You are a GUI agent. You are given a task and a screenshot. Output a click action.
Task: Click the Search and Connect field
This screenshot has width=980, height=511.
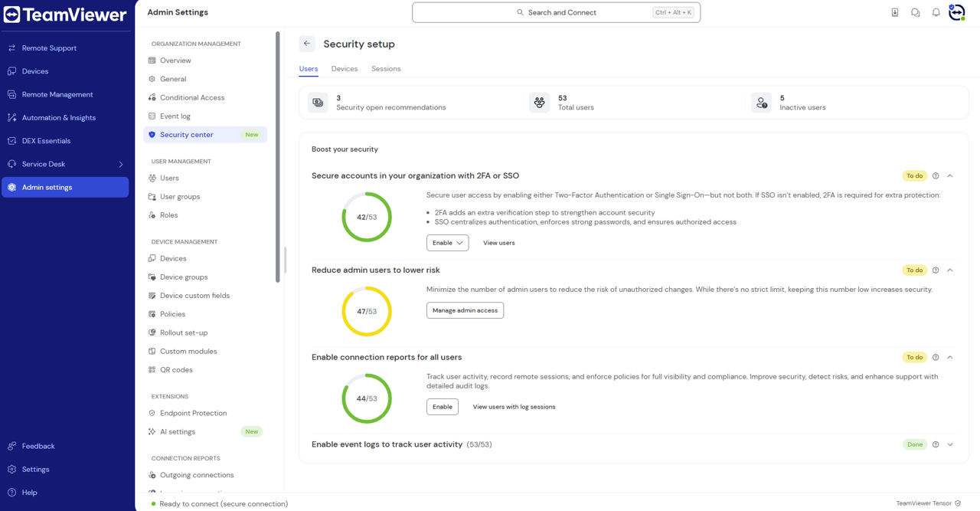coord(556,12)
